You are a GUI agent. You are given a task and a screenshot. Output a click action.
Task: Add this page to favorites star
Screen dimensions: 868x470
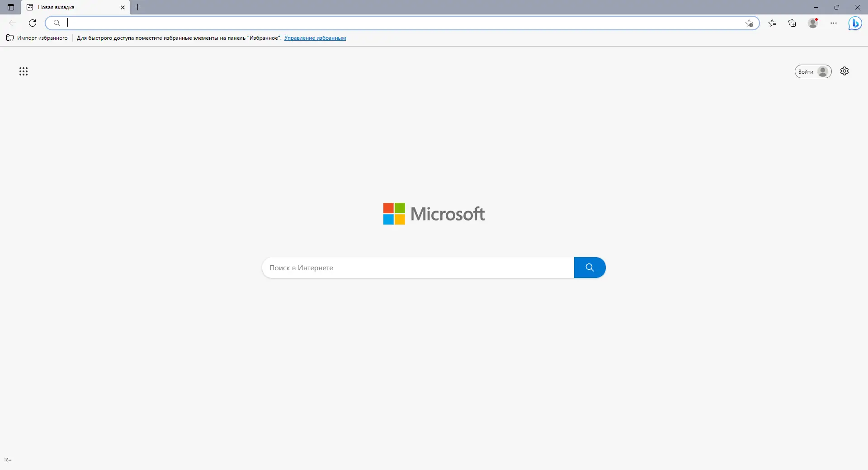point(749,23)
